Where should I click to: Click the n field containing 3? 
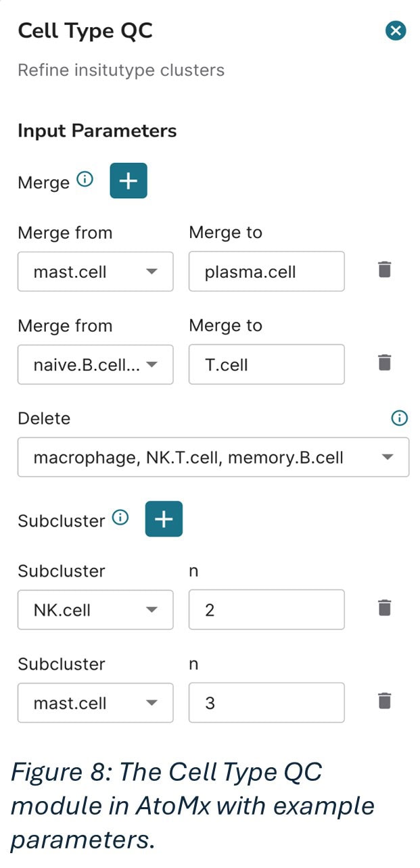click(x=266, y=703)
